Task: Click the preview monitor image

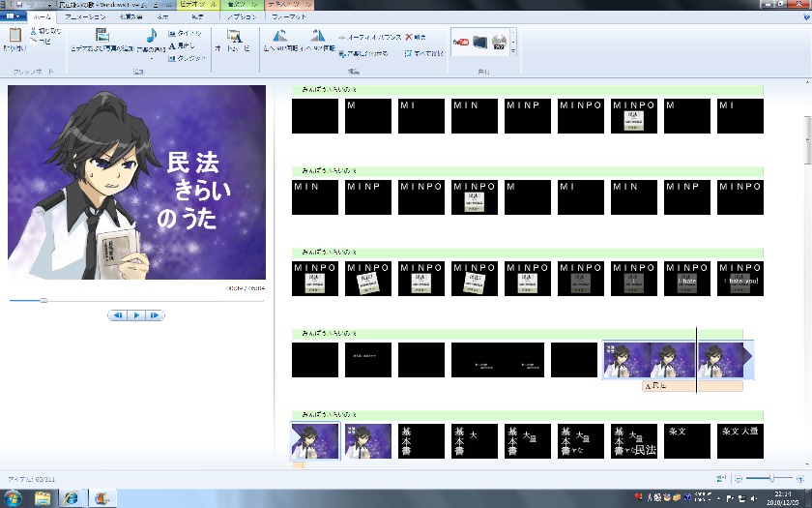Action: (x=136, y=183)
